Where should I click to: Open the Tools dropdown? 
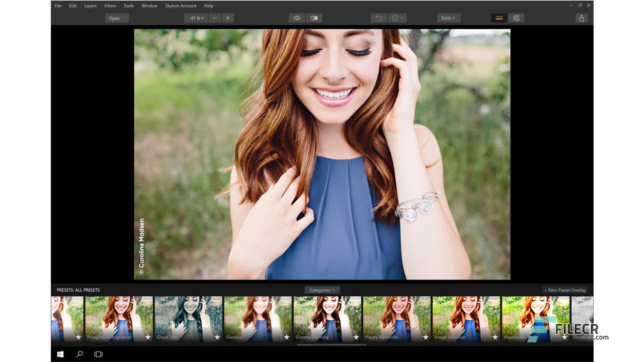pos(447,18)
